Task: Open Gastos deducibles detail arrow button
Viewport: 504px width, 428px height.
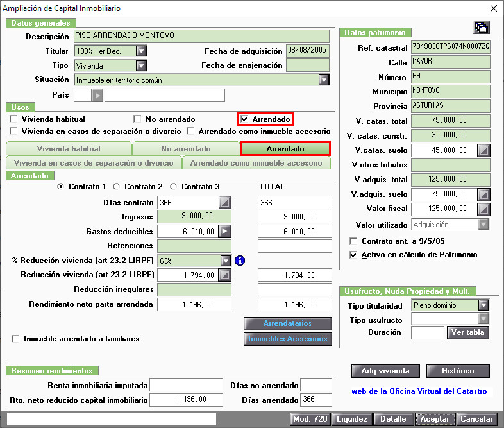Action: (x=224, y=231)
